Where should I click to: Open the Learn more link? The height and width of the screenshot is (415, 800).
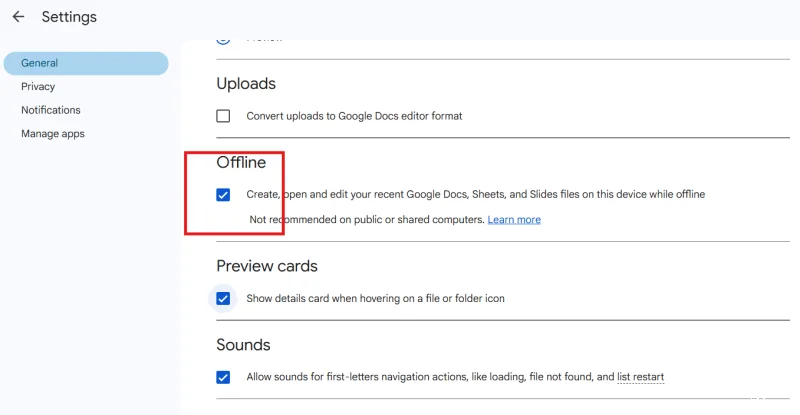514,220
